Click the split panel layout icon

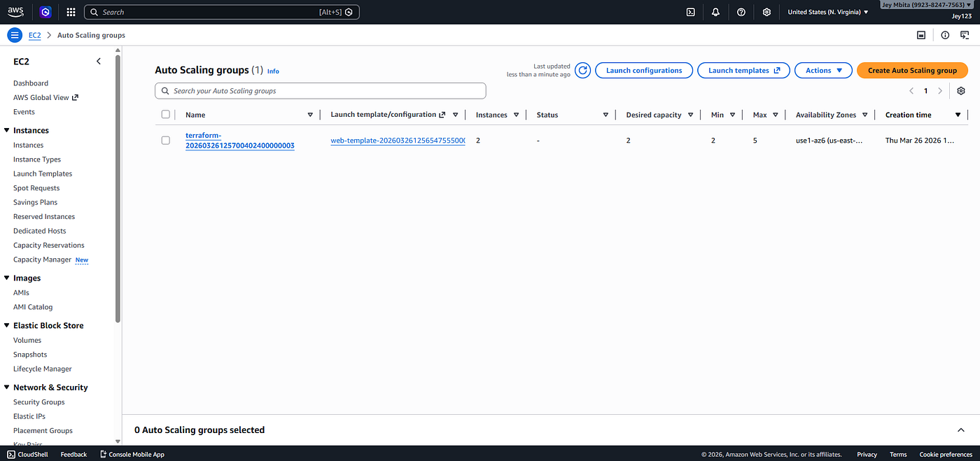921,35
